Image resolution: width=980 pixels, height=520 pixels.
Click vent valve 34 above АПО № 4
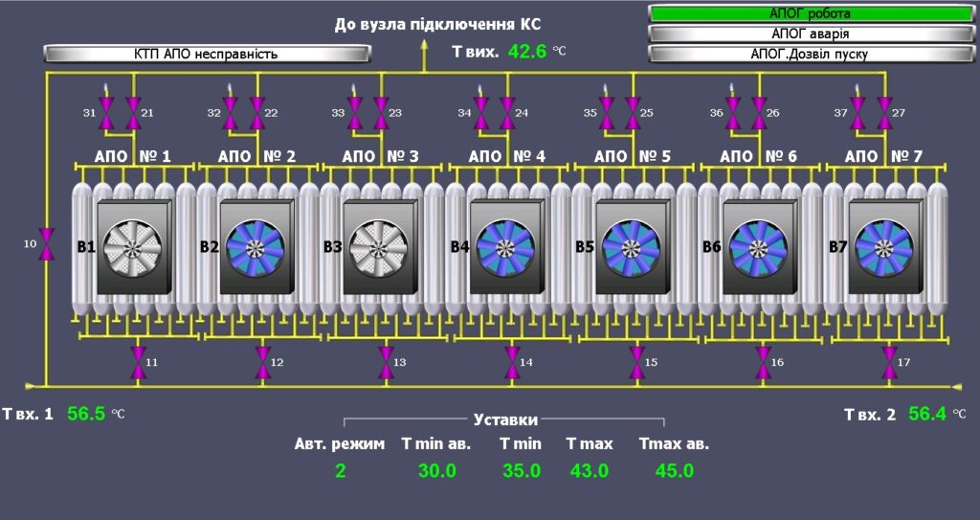[480, 113]
